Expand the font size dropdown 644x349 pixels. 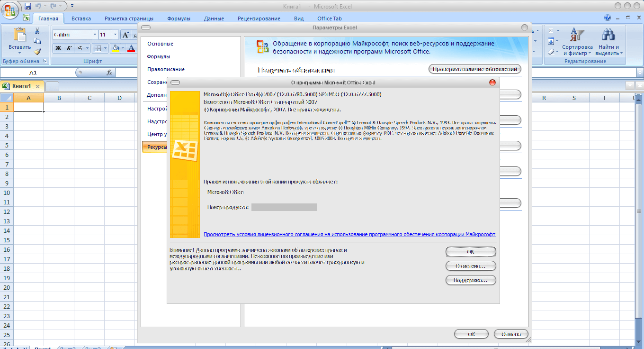pos(115,35)
